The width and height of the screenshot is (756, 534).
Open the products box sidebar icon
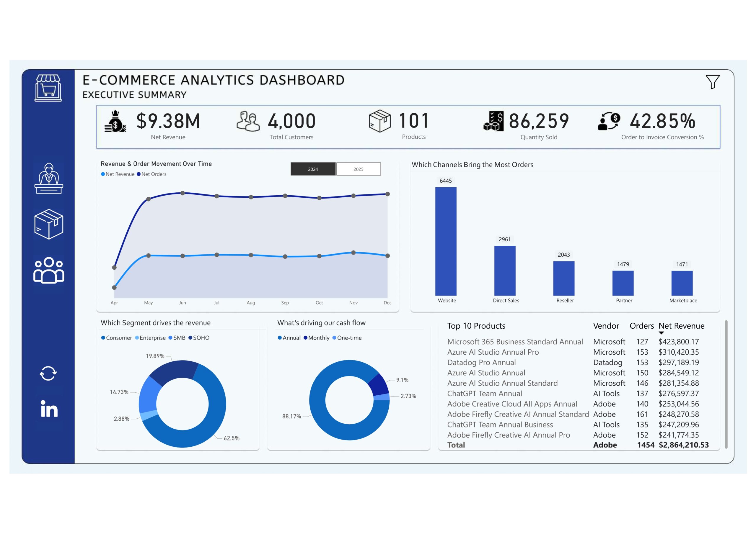pos(49,224)
